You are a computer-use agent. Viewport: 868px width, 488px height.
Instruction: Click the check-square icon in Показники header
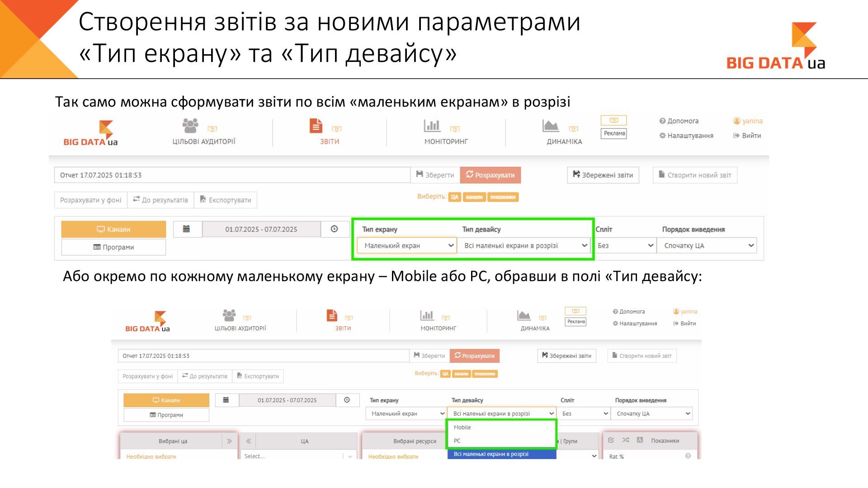point(611,440)
